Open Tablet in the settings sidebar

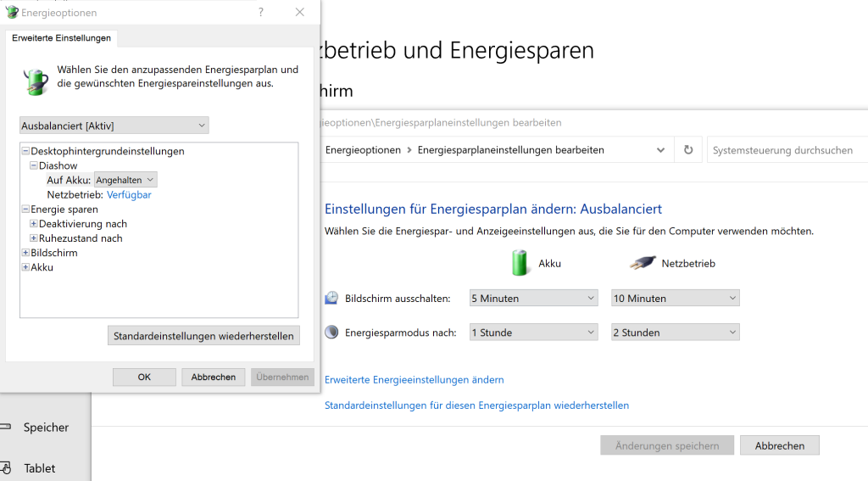pyautogui.click(x=39, y=468)
